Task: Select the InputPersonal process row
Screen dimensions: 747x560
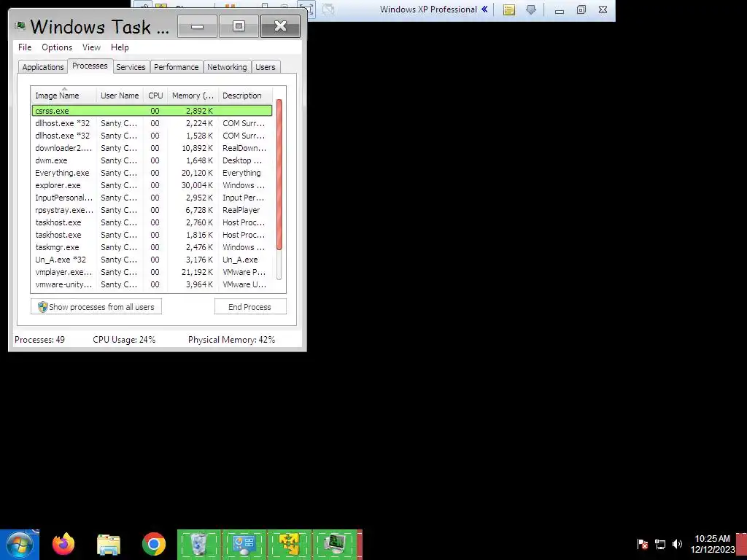Action: (x=152, y=197)
